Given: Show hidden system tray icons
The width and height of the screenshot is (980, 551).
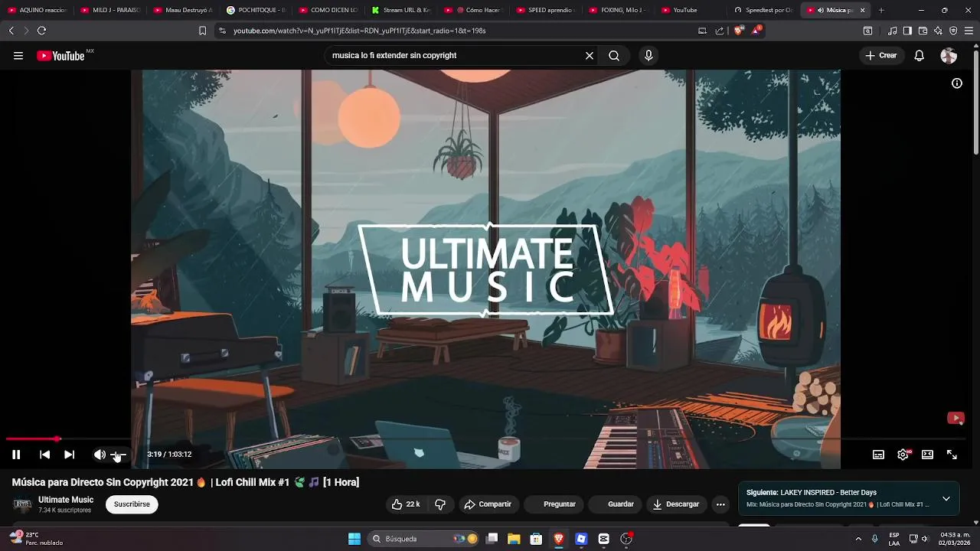Looking at the screenshot, I should pos(858,539).
